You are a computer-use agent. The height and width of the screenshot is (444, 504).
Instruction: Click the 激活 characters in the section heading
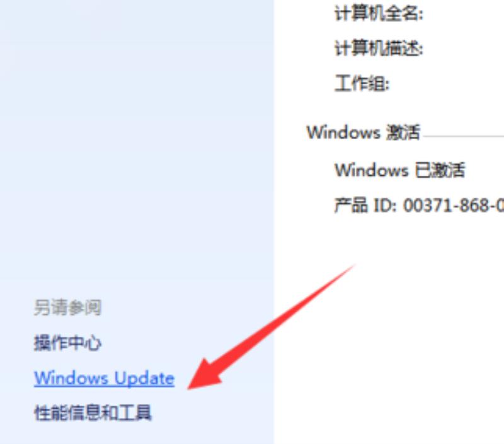pos(403,132)
